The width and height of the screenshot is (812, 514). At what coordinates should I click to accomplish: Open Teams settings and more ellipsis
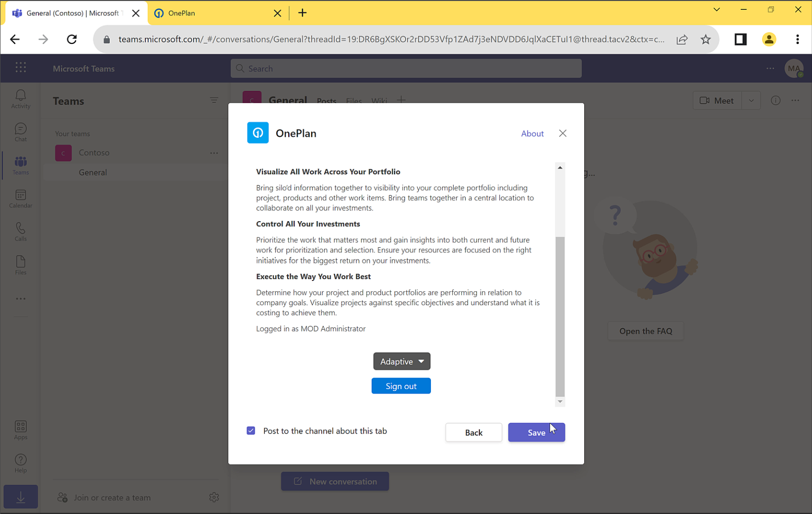click(770, 68)
